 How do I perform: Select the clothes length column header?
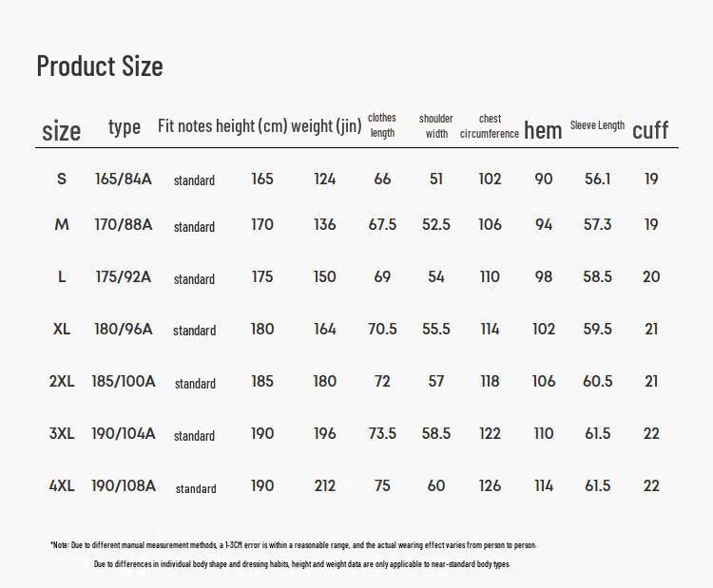(x=382, y=125)
